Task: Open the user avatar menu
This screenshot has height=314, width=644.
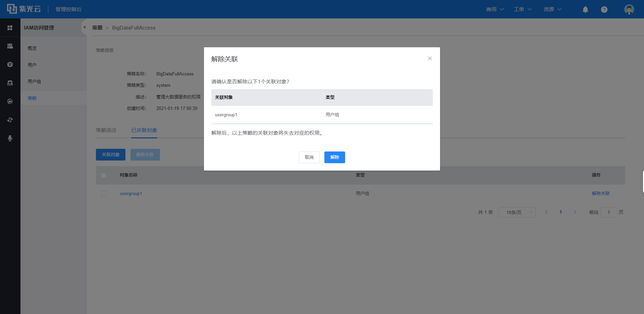Action: [629, 9]
